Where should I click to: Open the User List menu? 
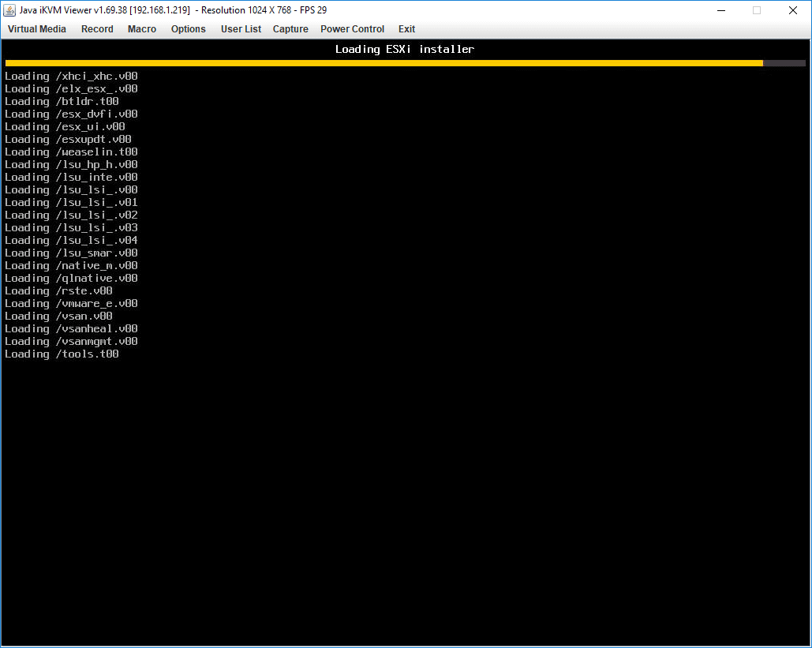coord(241,29)
